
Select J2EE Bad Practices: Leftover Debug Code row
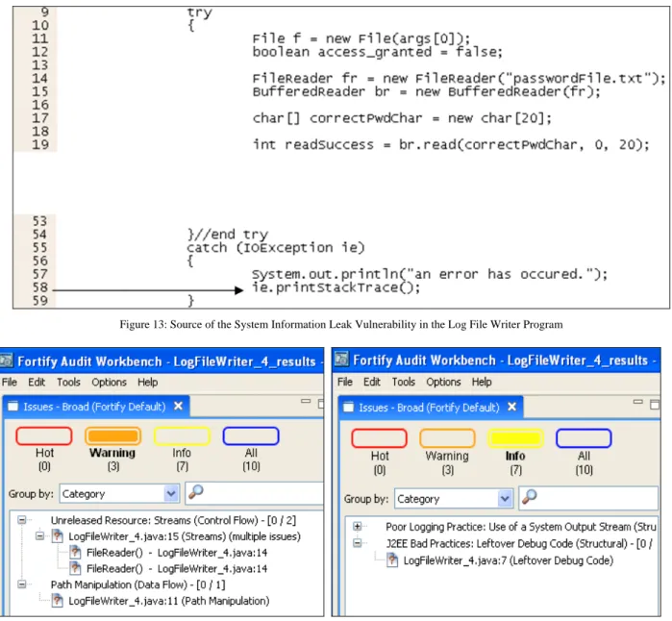point(519,543)
